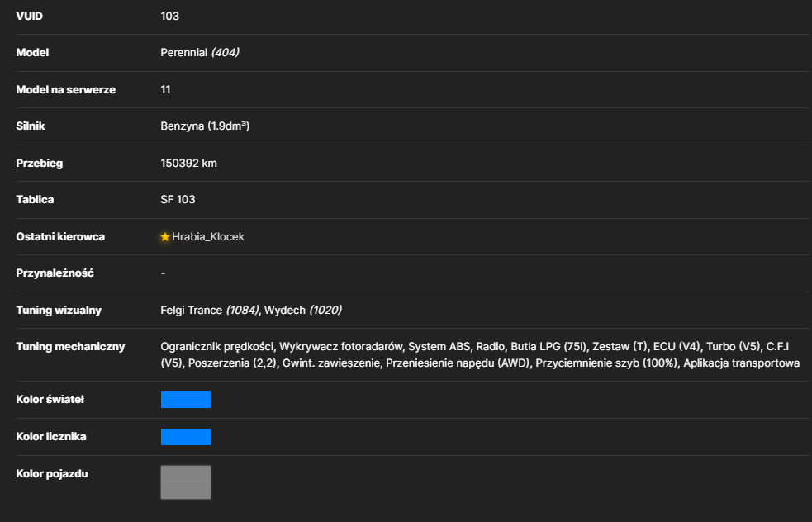Click the Ogranicznik prędkości tuning item

217,346
